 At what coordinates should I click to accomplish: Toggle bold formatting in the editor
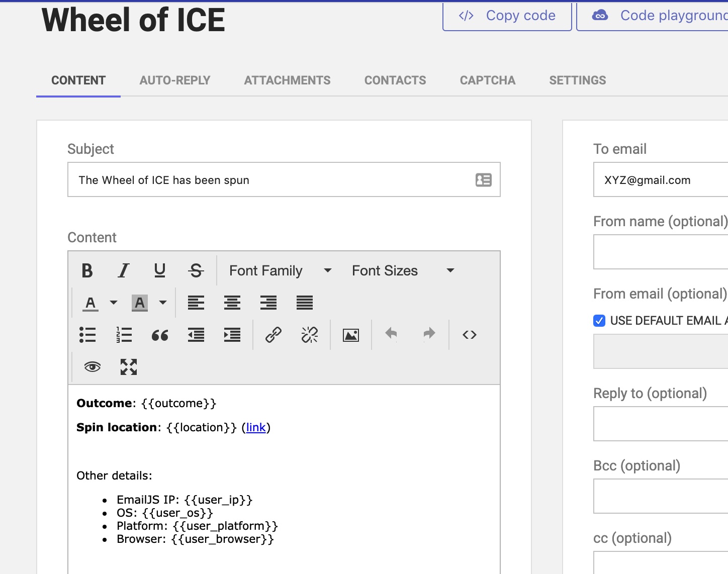point(87,270)
